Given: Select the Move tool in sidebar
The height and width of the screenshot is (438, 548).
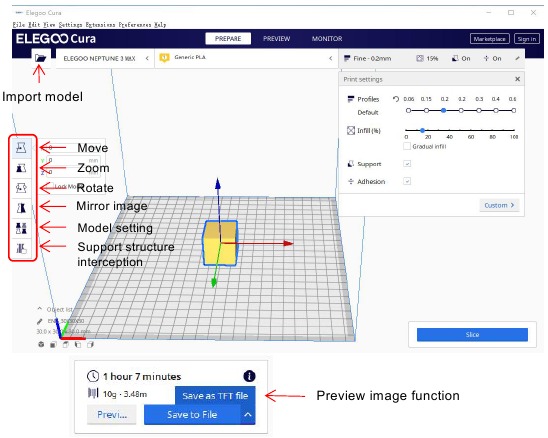Looking at the screenshot, I should click(22, 148).
